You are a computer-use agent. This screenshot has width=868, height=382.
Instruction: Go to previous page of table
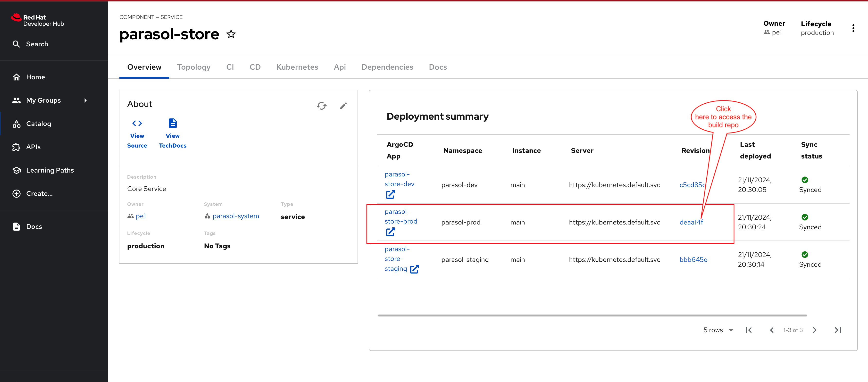pyautogui.click(x=772, y=330)
